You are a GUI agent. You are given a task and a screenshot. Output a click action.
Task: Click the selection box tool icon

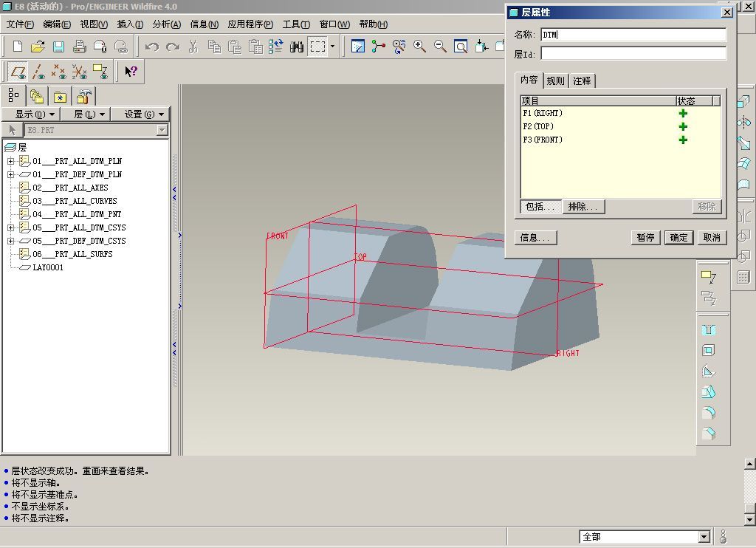point(317,47)
